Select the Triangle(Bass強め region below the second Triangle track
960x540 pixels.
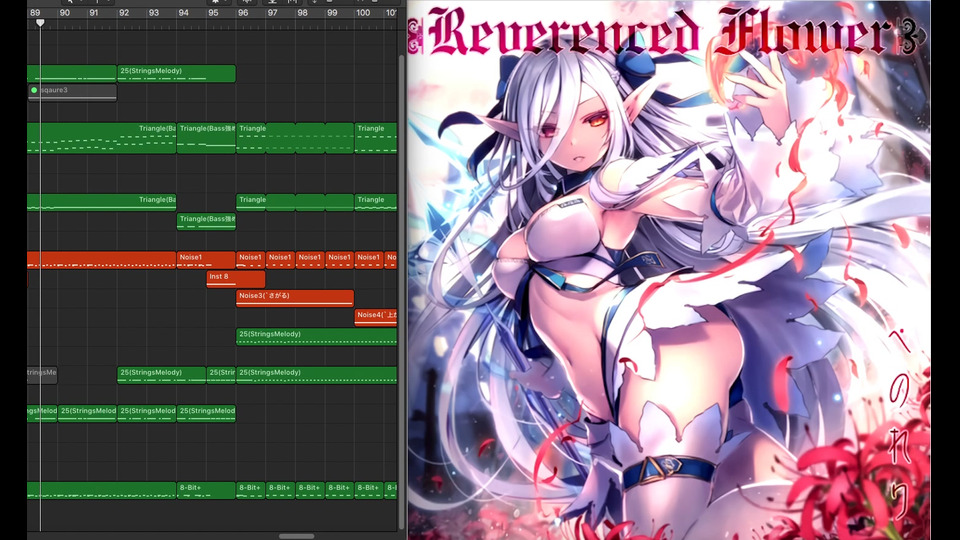point(206,222)
